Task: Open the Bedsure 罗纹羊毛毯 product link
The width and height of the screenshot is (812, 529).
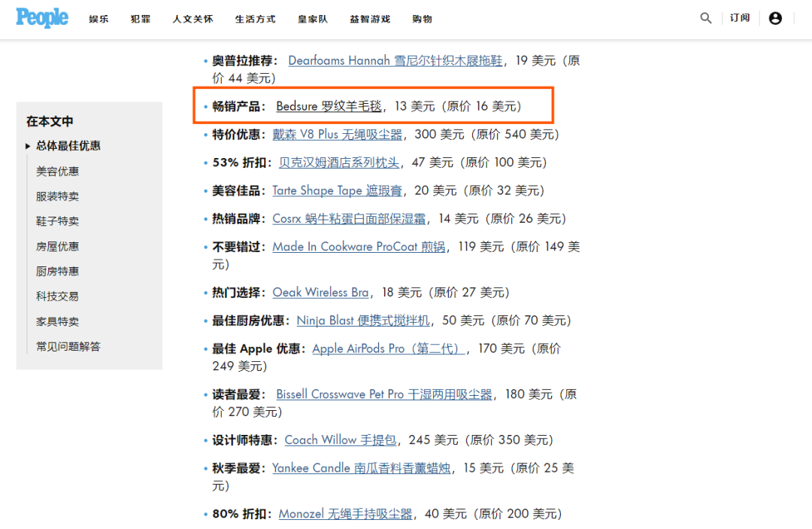Action: (x=328, y=106)
